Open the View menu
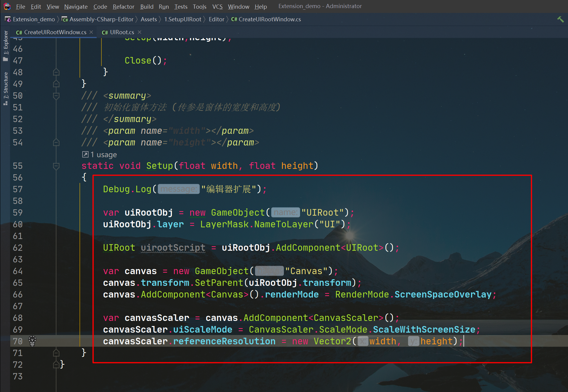Screen dimensions: 568x392 53,6
